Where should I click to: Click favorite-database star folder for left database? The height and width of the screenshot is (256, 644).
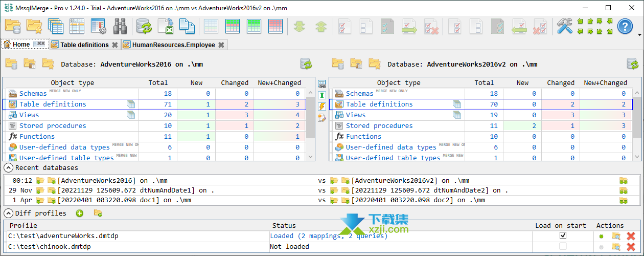48,63
